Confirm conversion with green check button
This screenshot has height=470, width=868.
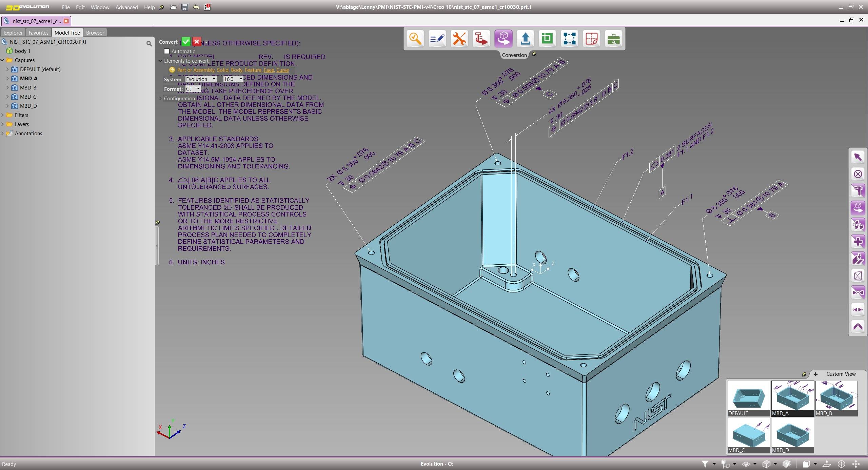click(x=186, y=42)
